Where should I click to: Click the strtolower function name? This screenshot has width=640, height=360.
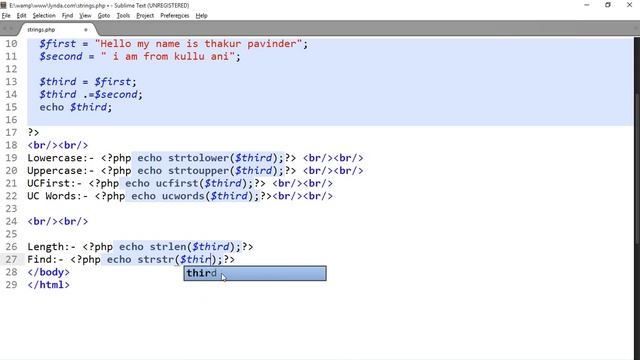click(x=198, y=158)
